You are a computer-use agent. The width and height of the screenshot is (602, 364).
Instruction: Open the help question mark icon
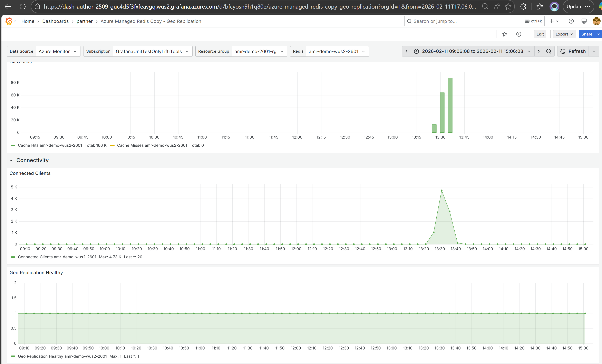[571, 21]
